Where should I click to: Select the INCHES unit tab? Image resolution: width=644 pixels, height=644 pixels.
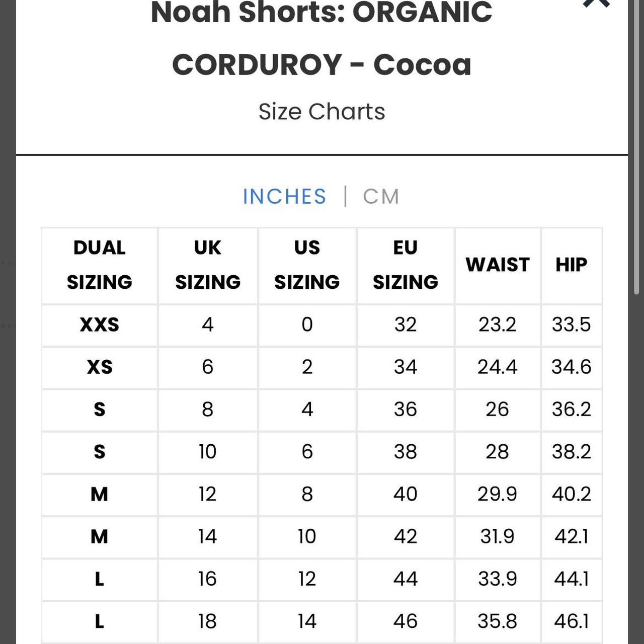click(x=284, y=196)
